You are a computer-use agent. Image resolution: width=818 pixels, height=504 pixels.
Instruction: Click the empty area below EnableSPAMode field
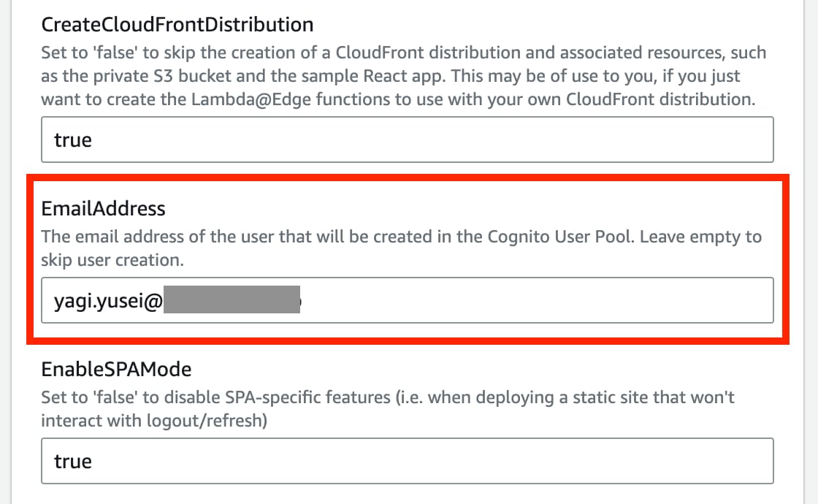pos(407,495)
